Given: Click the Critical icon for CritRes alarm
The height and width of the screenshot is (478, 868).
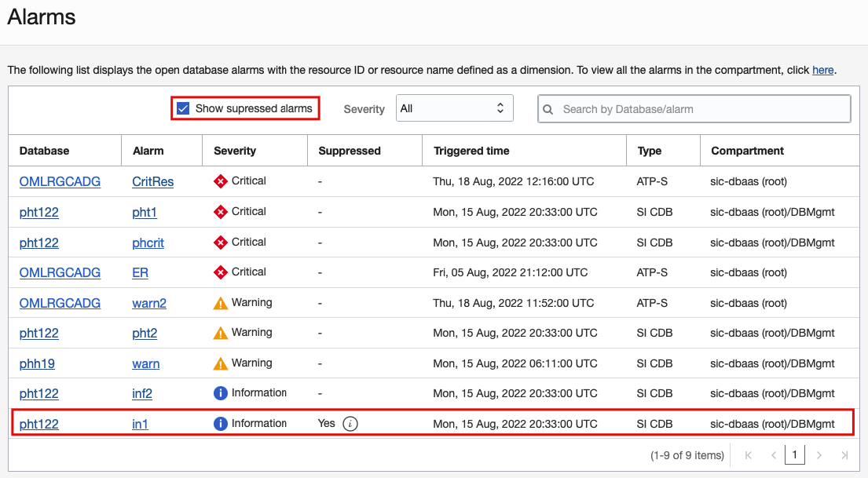Looking at the screenshot, I should (221, 181).
